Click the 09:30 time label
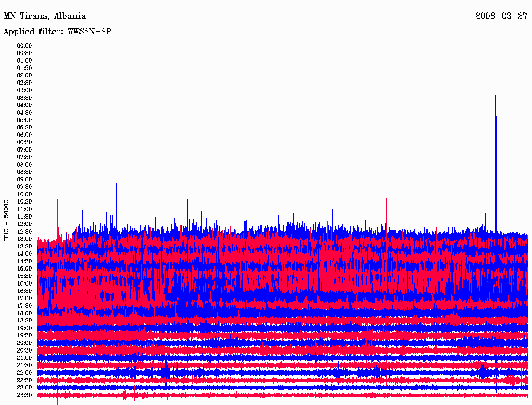Screen dimensions: 532x405 click(24, 187)
